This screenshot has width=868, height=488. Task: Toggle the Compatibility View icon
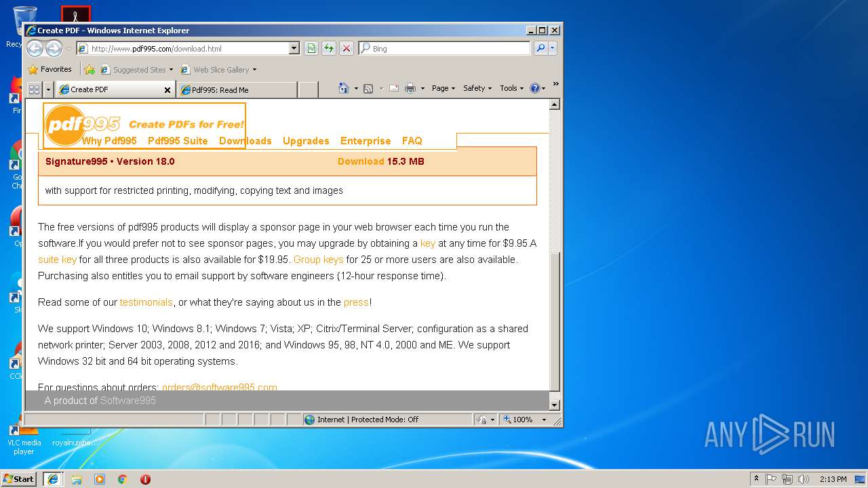311,48
